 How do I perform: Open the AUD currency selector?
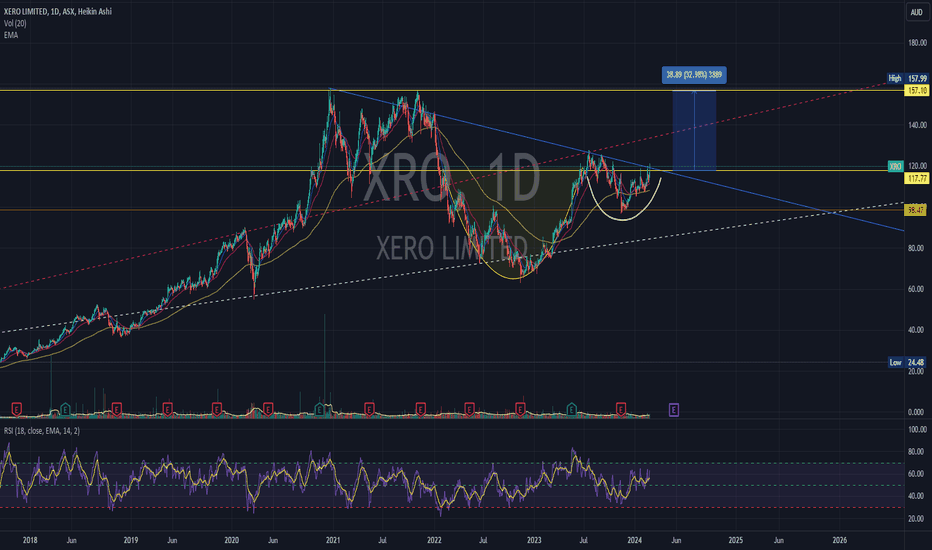(x=917, y=12)
